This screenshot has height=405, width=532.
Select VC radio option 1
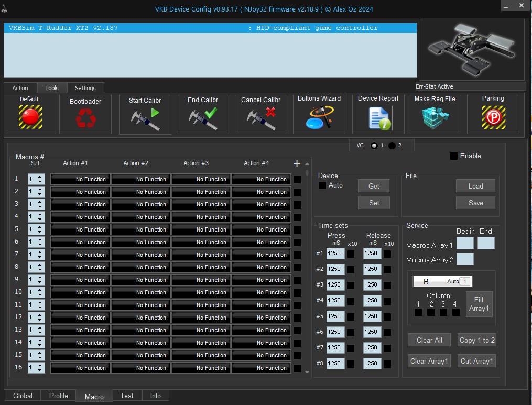click(374, 146)
